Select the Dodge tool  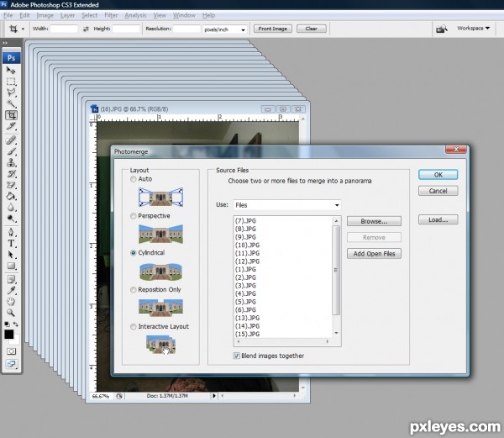[x=11, y=219]
